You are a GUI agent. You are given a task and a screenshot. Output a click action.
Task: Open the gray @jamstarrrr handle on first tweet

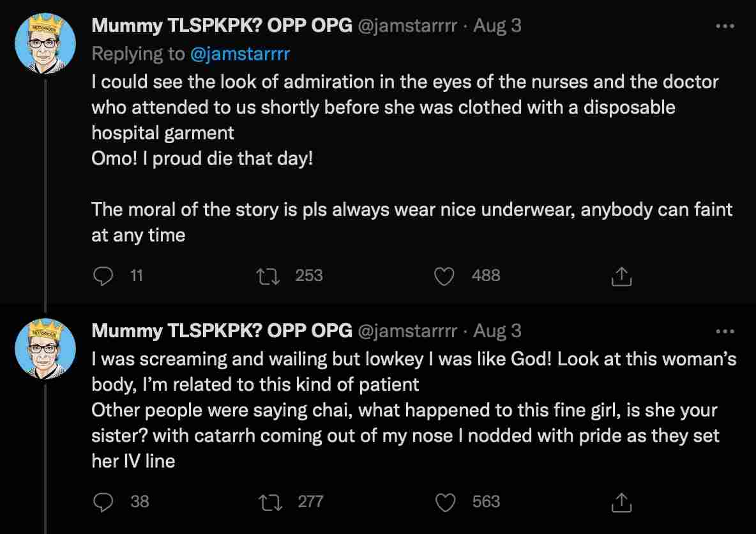(x=407, y=26)
